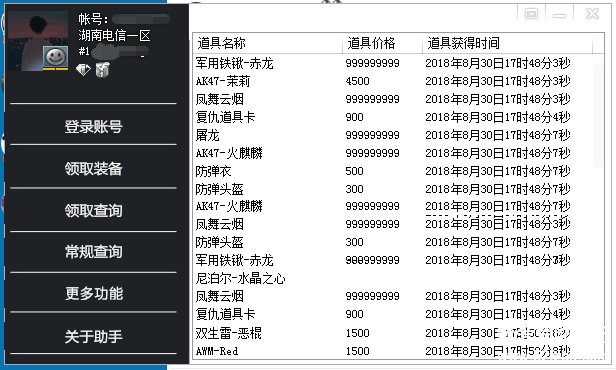This screenshot has height=370, width=616.
Task: Minimize the helper window
Action: coord(559,15)
